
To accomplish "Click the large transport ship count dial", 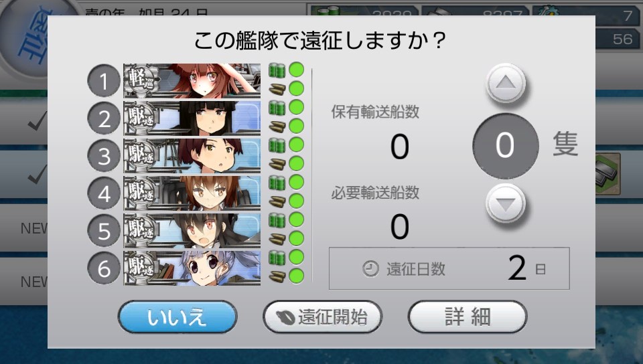I will (x=506, y=145).
